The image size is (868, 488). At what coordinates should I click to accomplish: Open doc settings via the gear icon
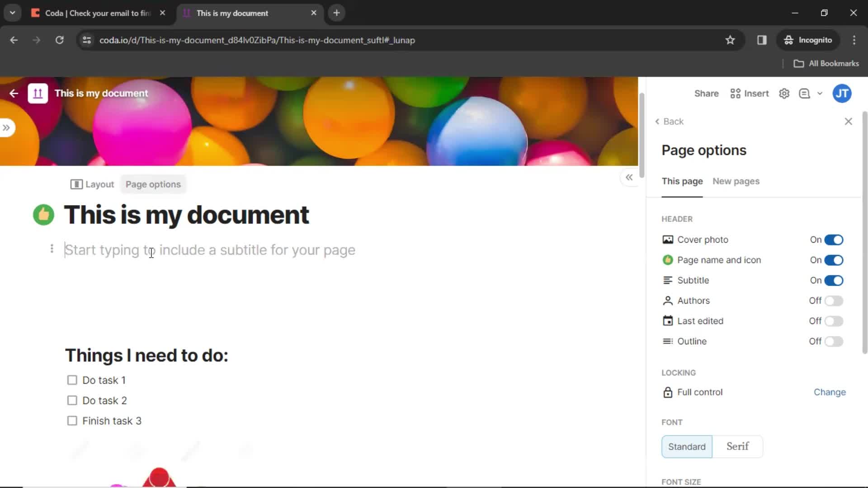pos(784,94)
